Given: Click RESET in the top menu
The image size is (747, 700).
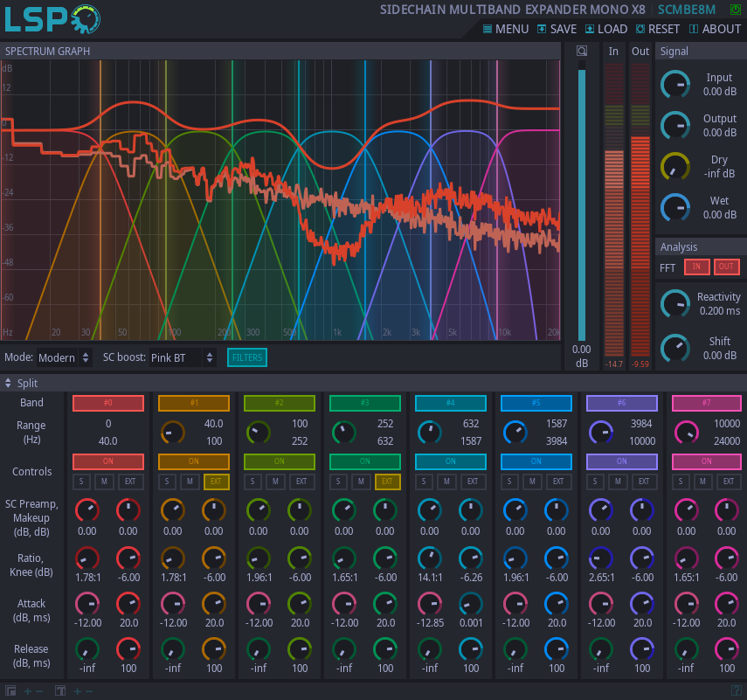Looking at the screenshot, I should [x=658, y=29].
